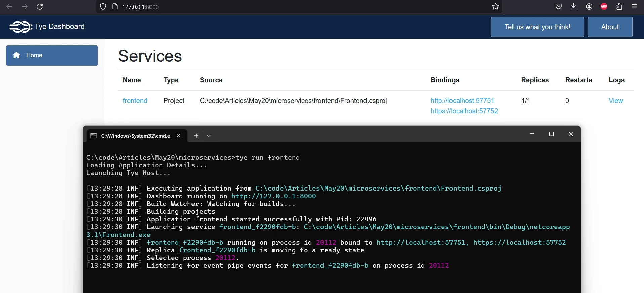Click the About button
The image size is (644, 293).
610,27
